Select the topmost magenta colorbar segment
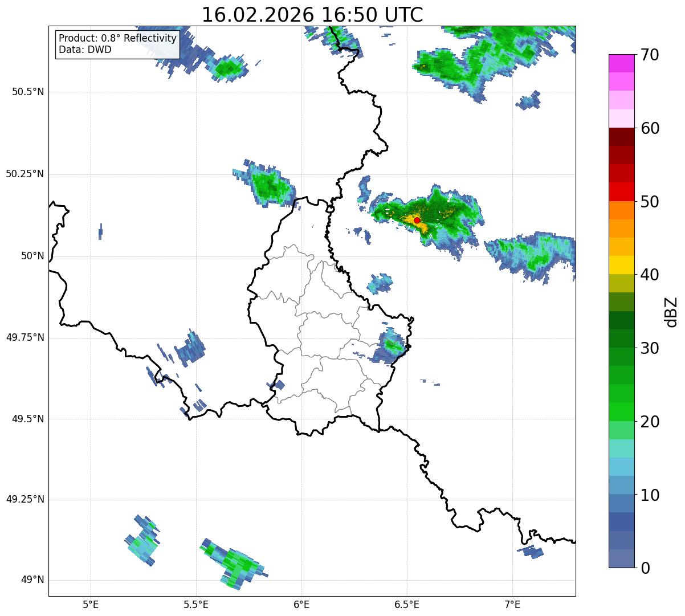This screenshot has height=616, width=685. coord(622,63)
